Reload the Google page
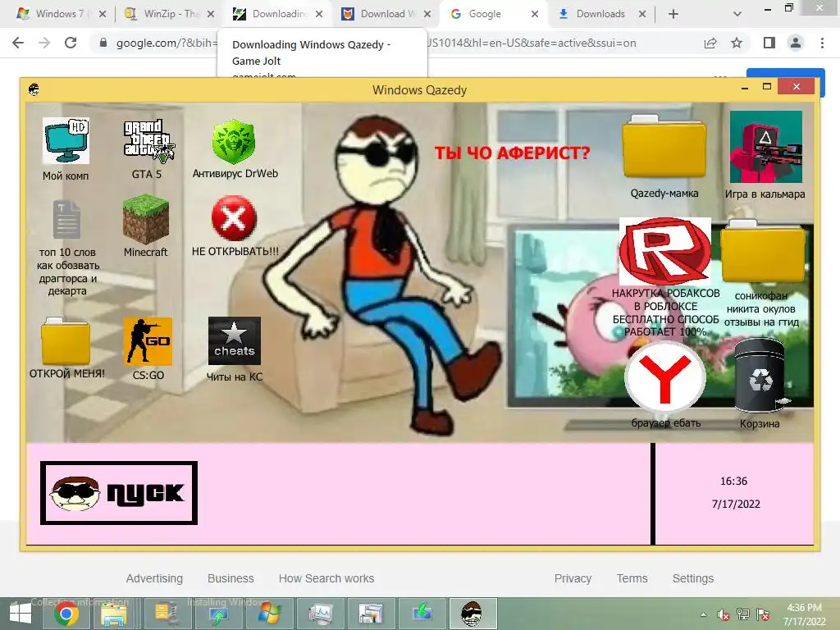The width and height of the screenshot is (840, 630). pos(71,43)
